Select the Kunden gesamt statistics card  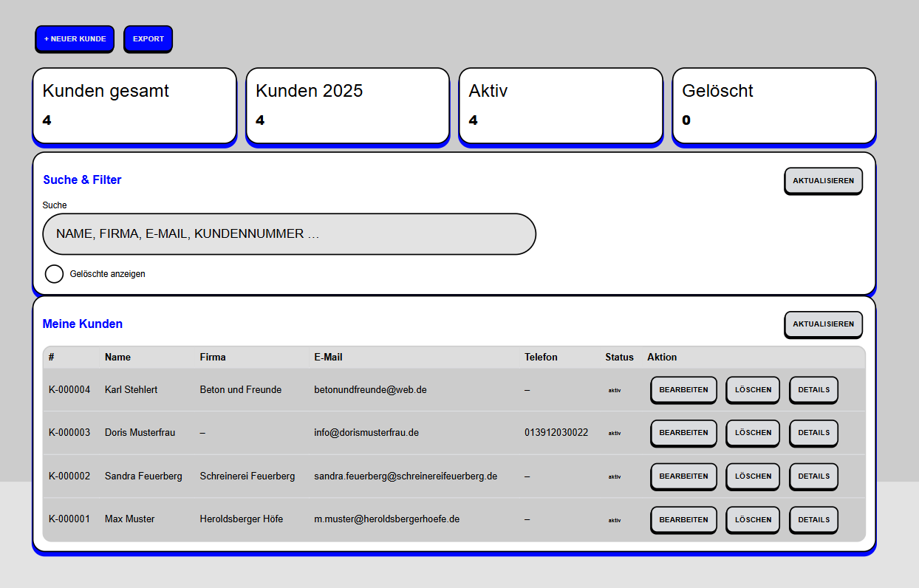point(134,106)
